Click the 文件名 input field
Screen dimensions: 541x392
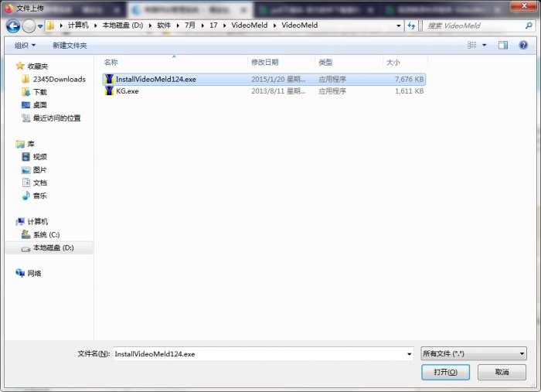click(260, 354)
